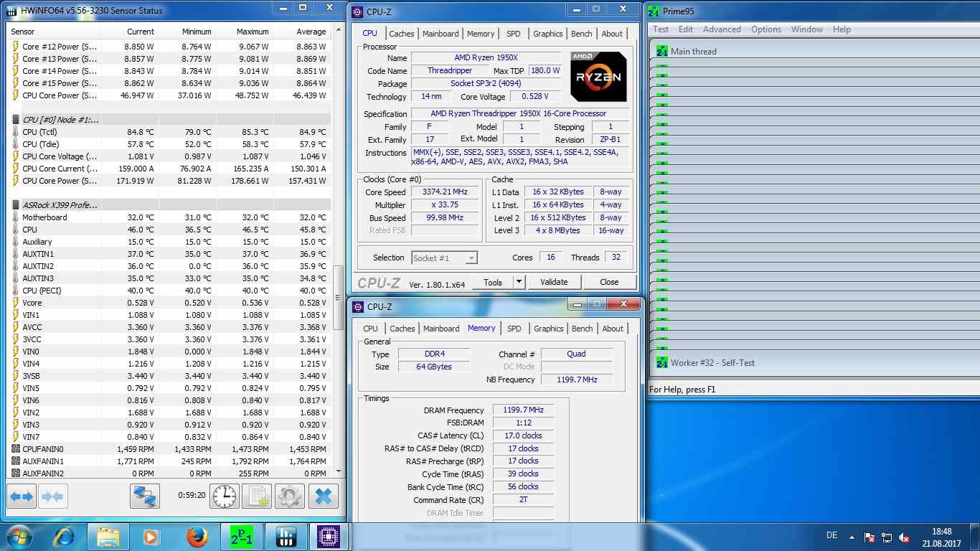Click Prime95 title bar application icon

point(654,11)
